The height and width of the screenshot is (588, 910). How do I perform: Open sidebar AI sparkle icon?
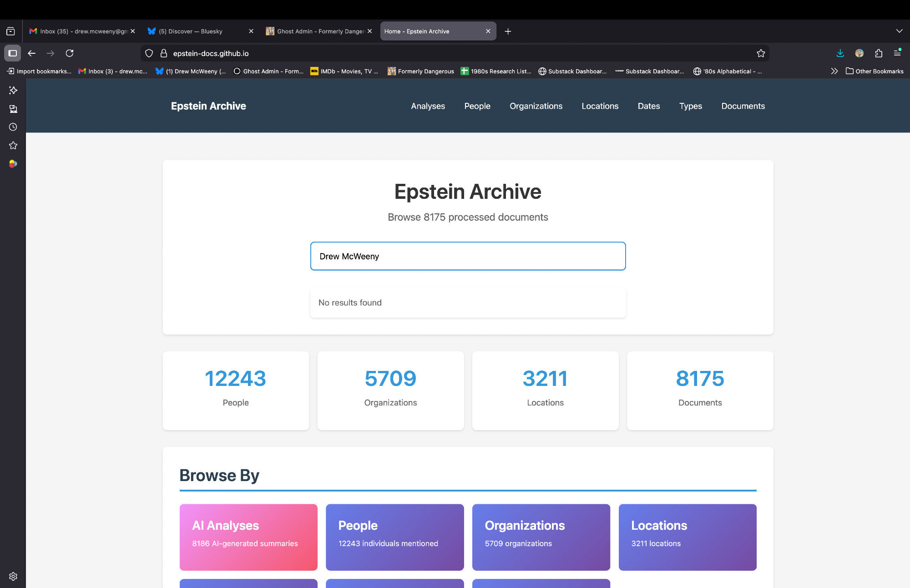(x=13, y=90)
